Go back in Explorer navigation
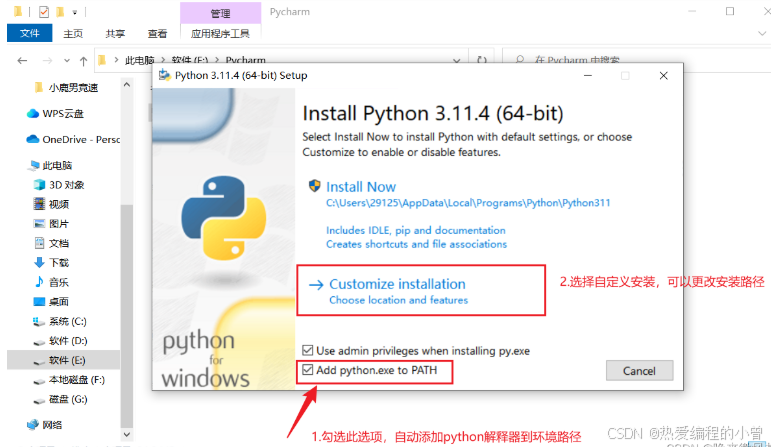 pyautogui.click(x=22, y=61)
